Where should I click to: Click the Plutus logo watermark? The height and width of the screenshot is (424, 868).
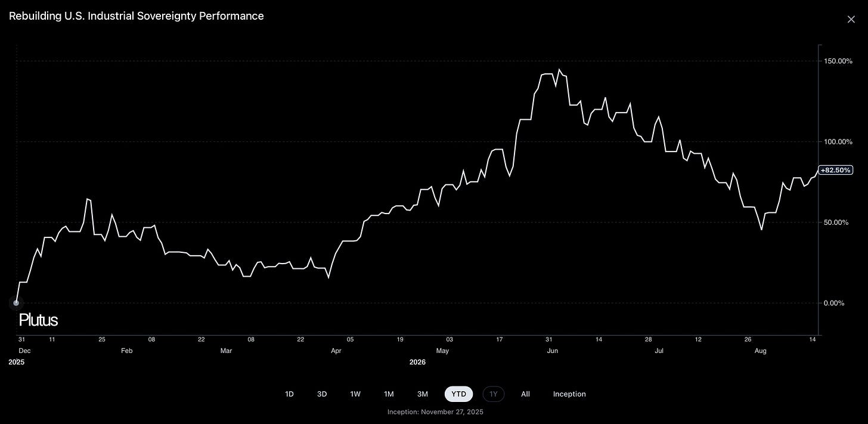(x=38, y=320)
